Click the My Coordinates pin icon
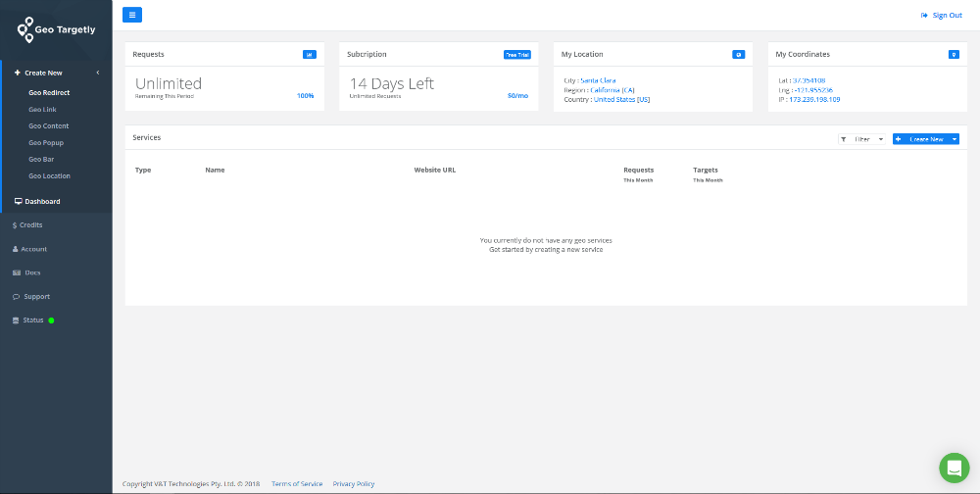This screenshot has height=494, width=980. 954,55
